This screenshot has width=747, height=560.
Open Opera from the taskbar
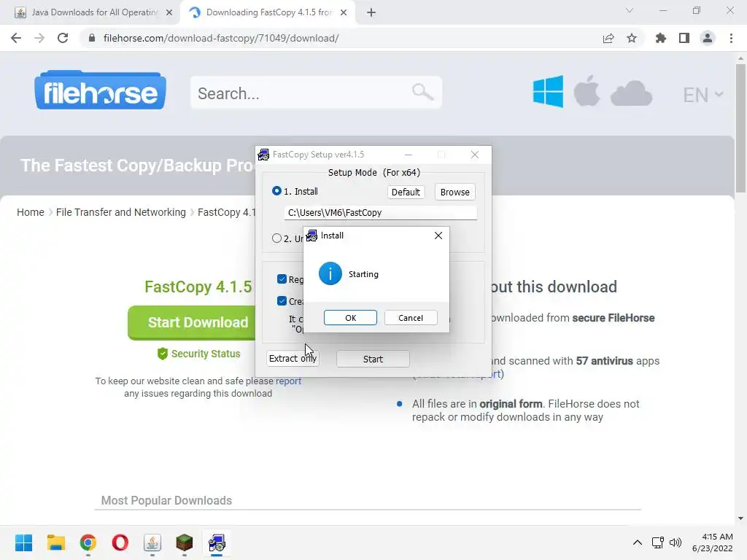click(120, 542)
